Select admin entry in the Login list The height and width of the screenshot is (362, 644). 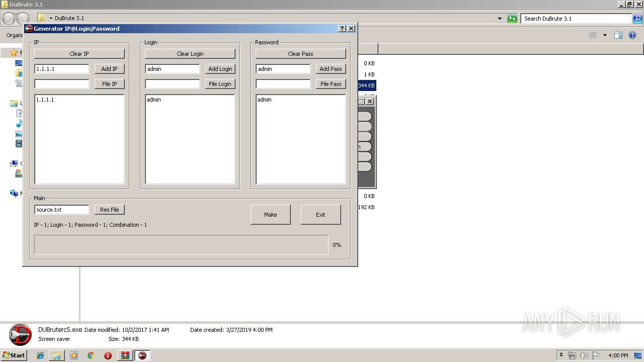pyautogui.click(x=154, y=100)
